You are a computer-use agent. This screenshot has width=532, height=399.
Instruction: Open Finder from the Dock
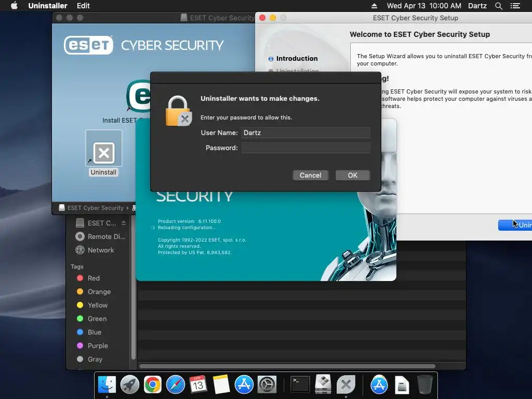pyautogui.click(x=107, y=385)
